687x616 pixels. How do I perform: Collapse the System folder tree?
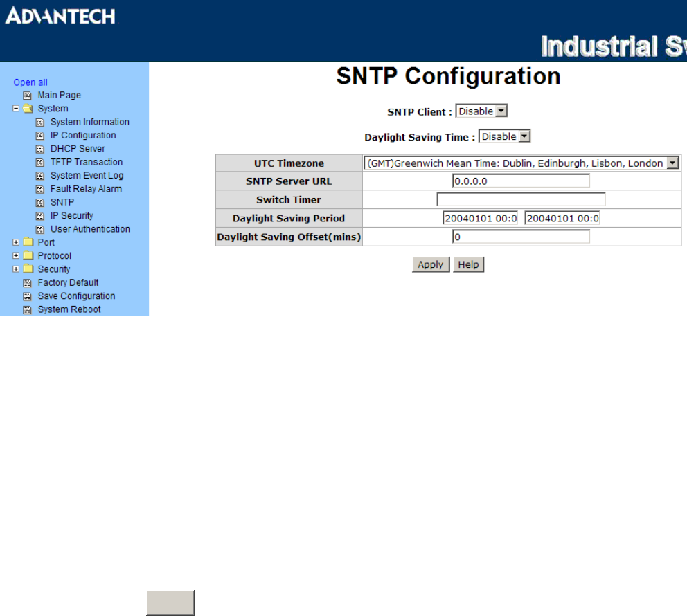click(x=16, y=109)
